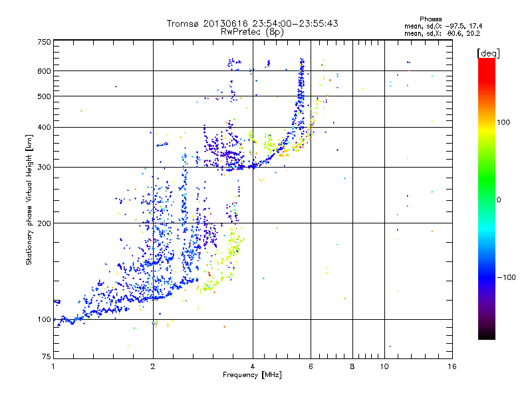
Task: Click x-axis tick label 8
Action: [x=352, y=366]
